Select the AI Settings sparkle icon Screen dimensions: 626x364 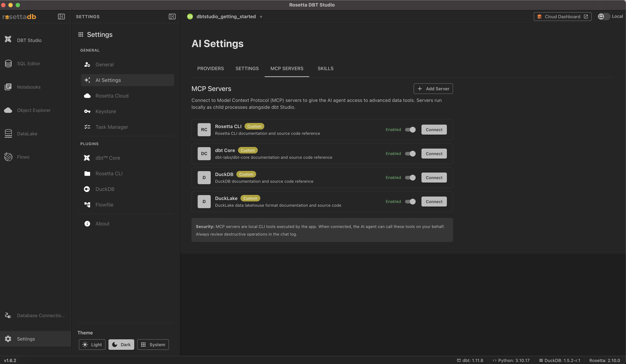point(87,80)
